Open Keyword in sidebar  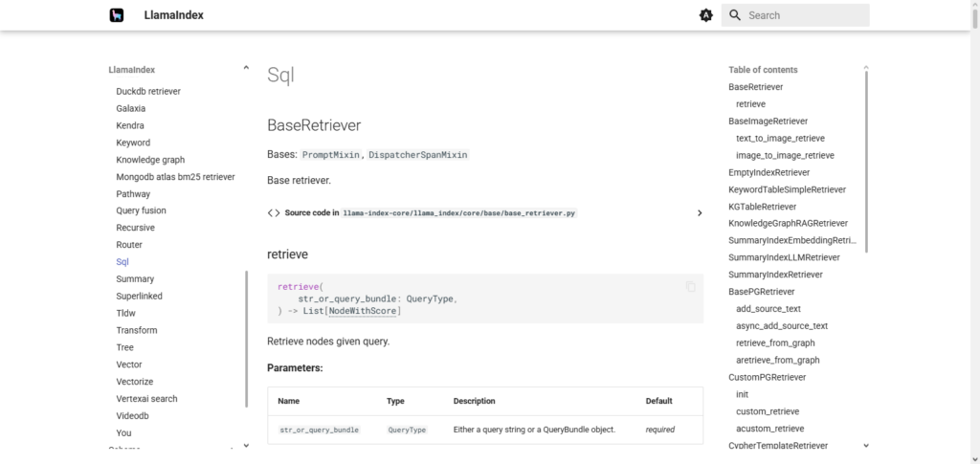133,143
